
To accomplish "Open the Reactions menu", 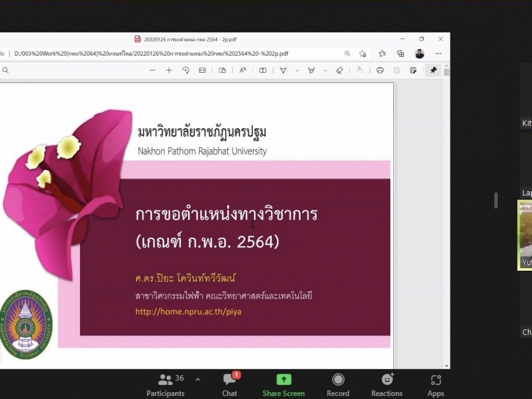I will click(387, 385).
